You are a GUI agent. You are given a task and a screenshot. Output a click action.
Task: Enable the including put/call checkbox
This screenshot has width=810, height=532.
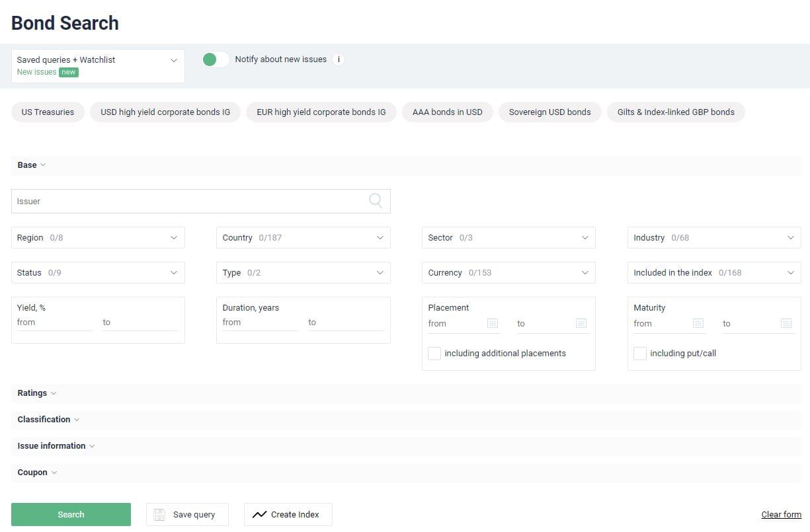640,354
